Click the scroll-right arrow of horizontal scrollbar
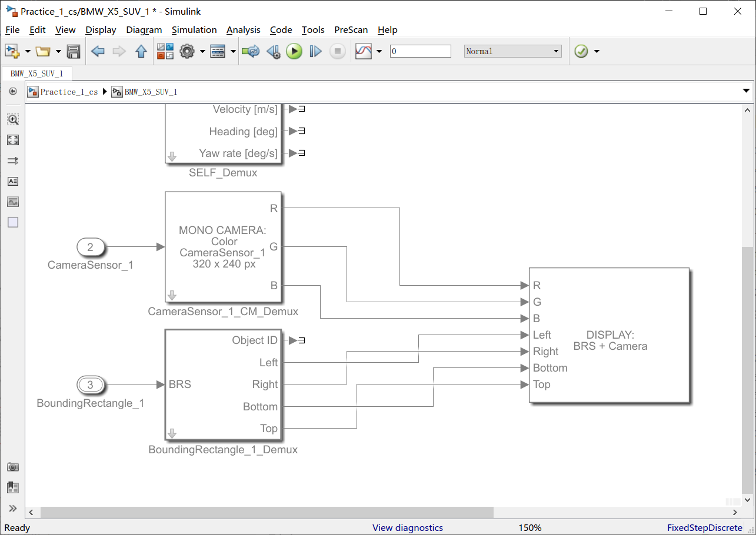The width and height of the screenshot is (756, 535). point(735,513)
